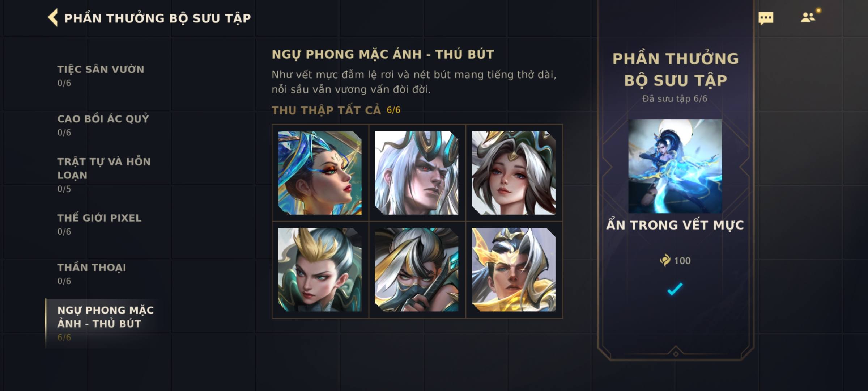868x391 pixels.
Task: Select the golden-scarf warrior portrait
Action: pos(514,270)
